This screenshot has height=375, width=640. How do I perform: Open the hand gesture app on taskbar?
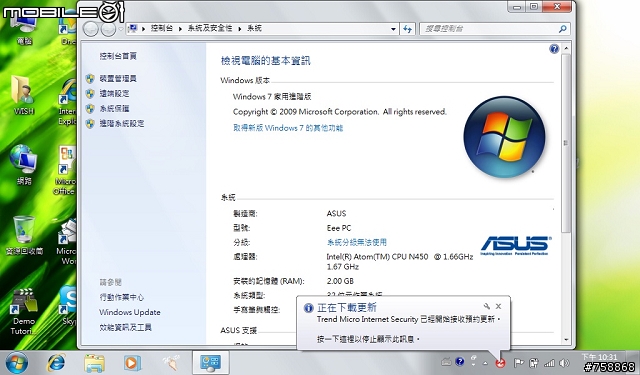click(171, 362)
